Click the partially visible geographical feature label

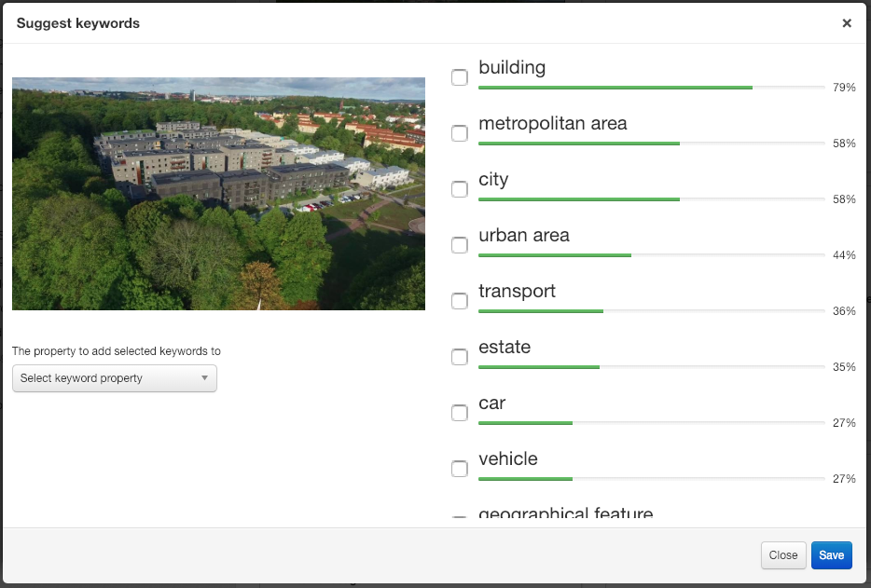565,512
